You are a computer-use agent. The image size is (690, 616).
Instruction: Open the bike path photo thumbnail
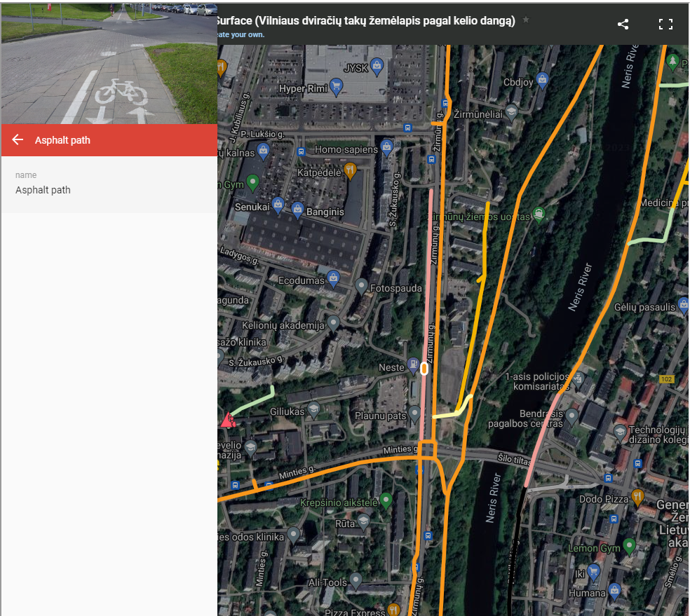(x=109, y=62)
